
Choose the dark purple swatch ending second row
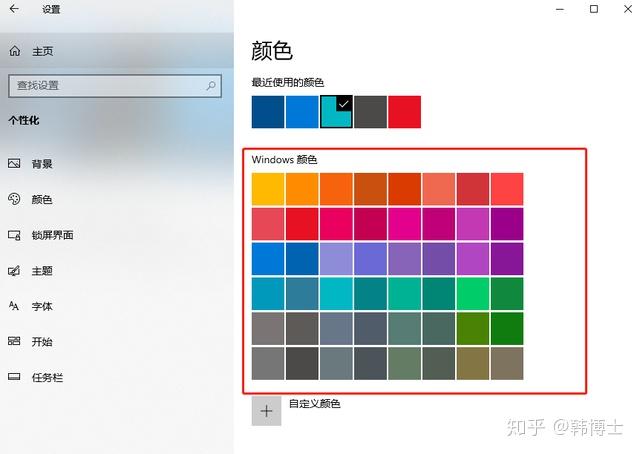point(507,224)
